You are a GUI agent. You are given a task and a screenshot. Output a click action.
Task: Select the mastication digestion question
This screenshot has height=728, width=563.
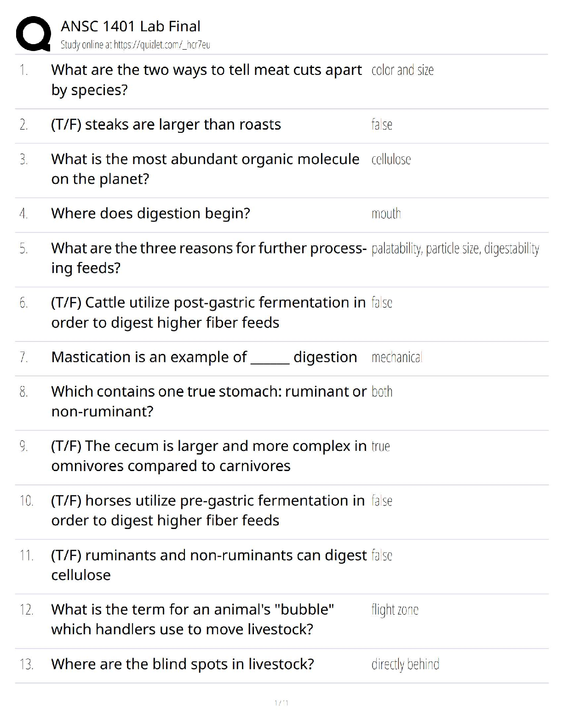pyautogui.click(x=204, y=357)
